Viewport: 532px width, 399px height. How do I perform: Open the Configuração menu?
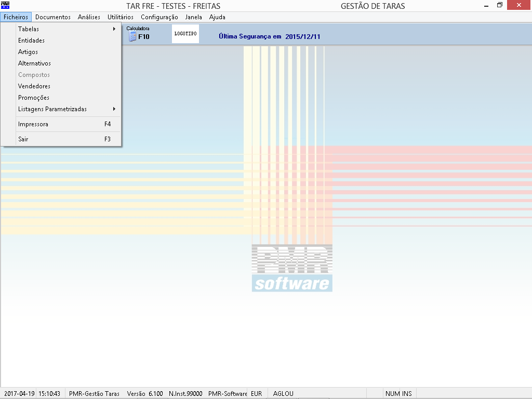pyautogui.click(x=159, y=17)
